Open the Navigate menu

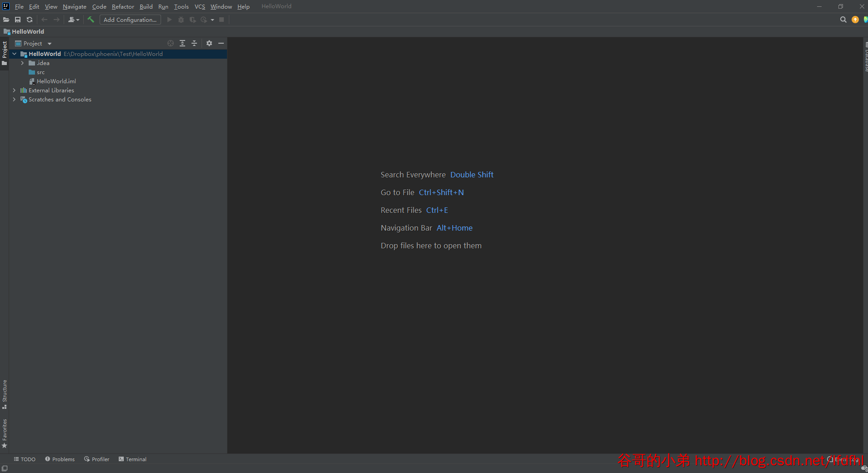click(75, 6)
